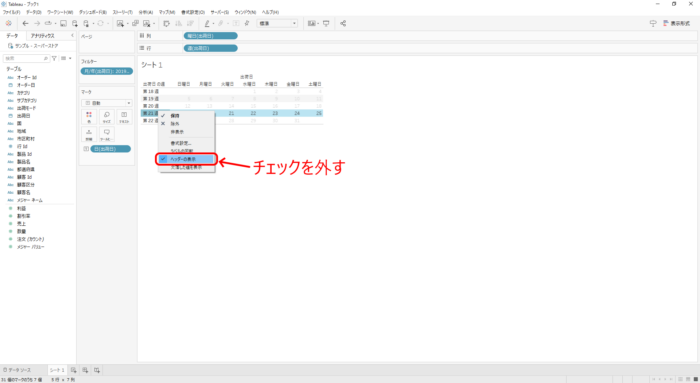Uncheck ヘッダーの表示 in context menu
The width and height of the screenshot is (700, 383).
click(x=187, y=159)
